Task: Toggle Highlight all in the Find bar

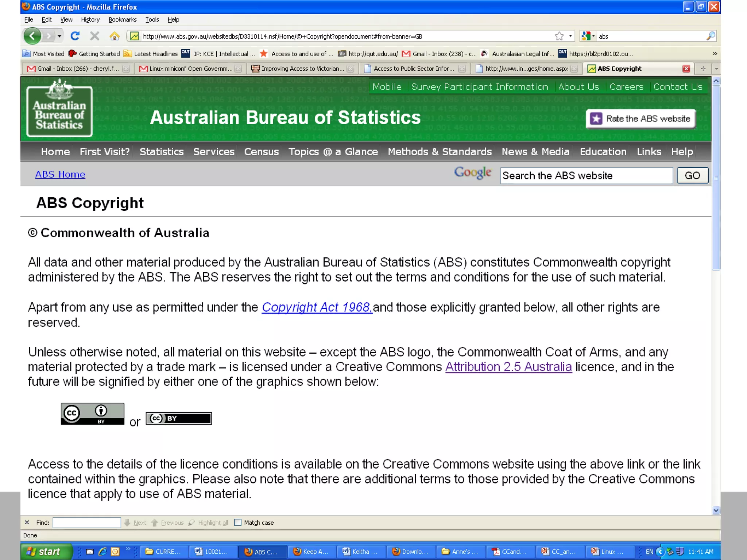Action: point(208,523)
